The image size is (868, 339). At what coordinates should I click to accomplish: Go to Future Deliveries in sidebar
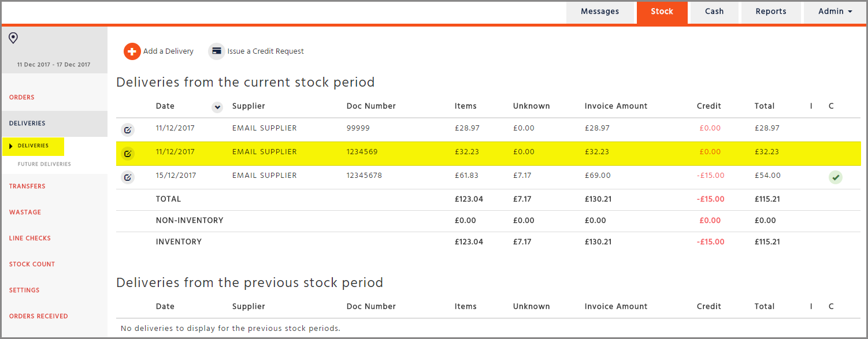tap(44, 164)
